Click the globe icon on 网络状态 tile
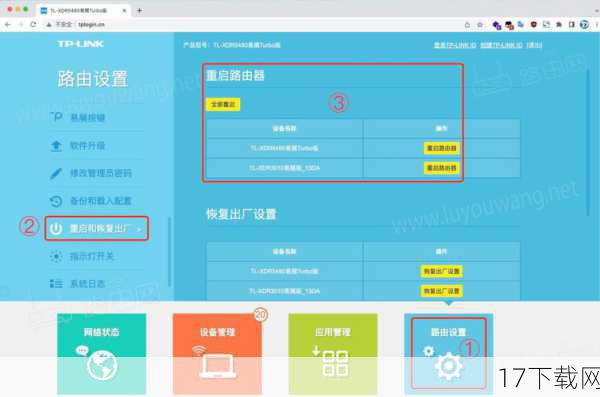Viewport: 600px width, 397px height. (101, 366)
